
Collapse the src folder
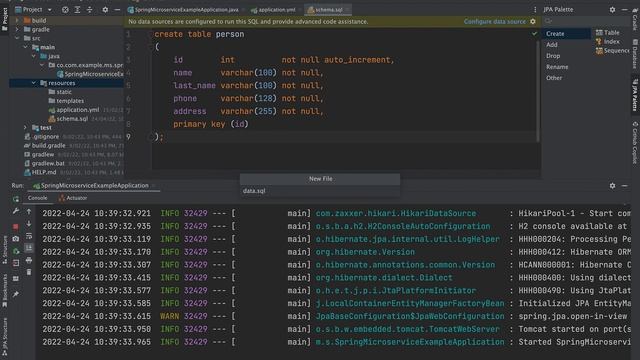(x=17, y=38)
